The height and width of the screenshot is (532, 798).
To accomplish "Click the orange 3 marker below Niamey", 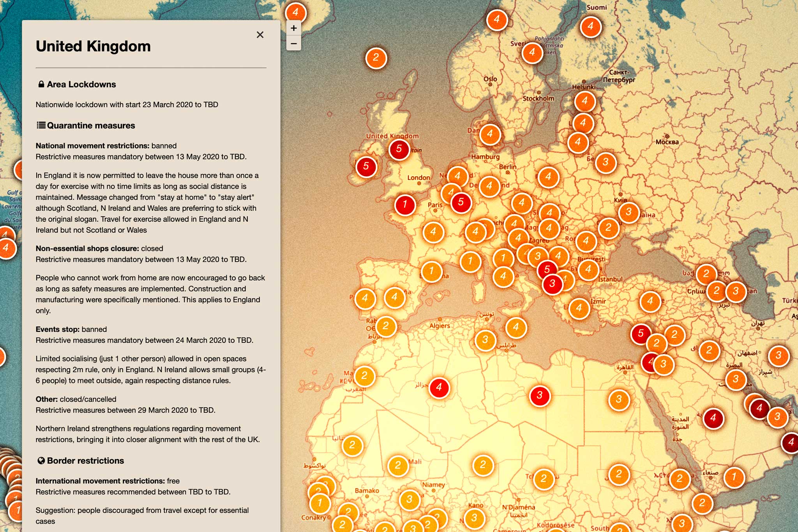I will tap(410, 500).
